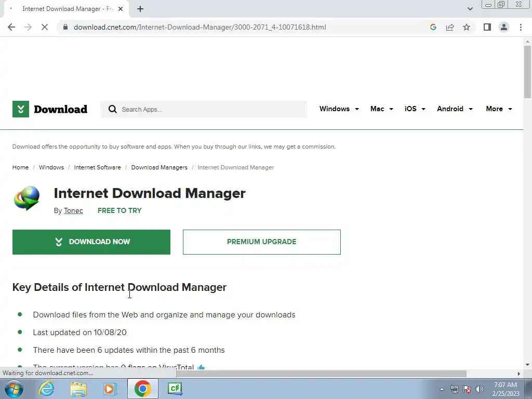Open a new tab with the plus button
Image resolution: width=532 pixels, height=399 pixels.
[x=140, y=9]
